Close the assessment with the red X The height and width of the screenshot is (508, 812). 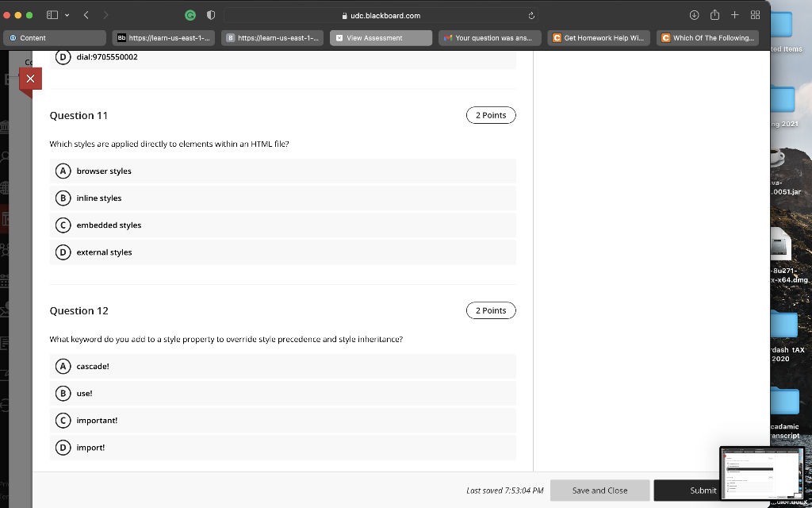31,79
